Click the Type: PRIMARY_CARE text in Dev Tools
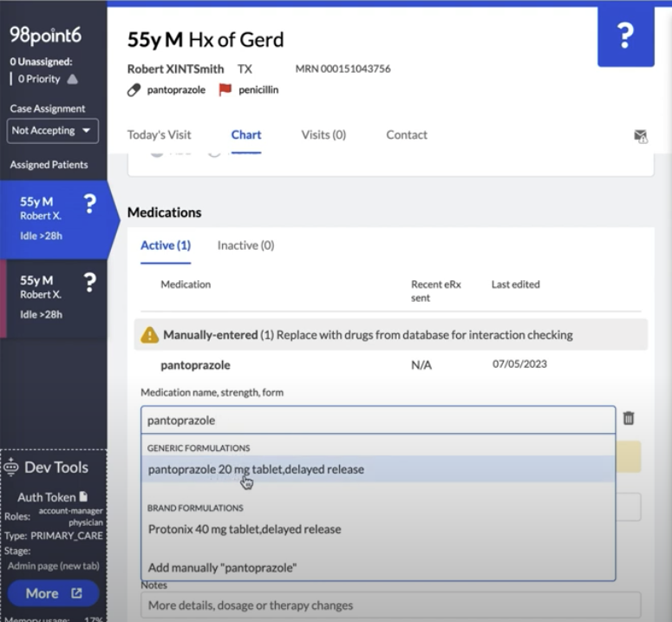The height and width of the screenshot is (622, 672). 54,536
